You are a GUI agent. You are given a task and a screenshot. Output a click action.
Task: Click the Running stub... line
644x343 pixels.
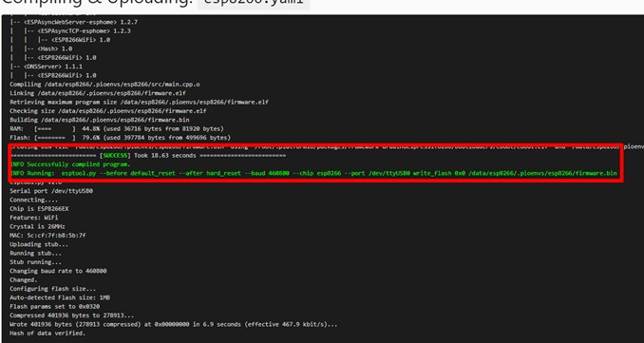[36, 253]
